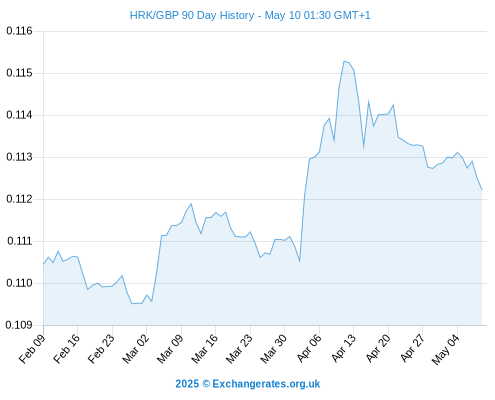
Task: Click the 0.111 y-axis label
Action: 19,241
